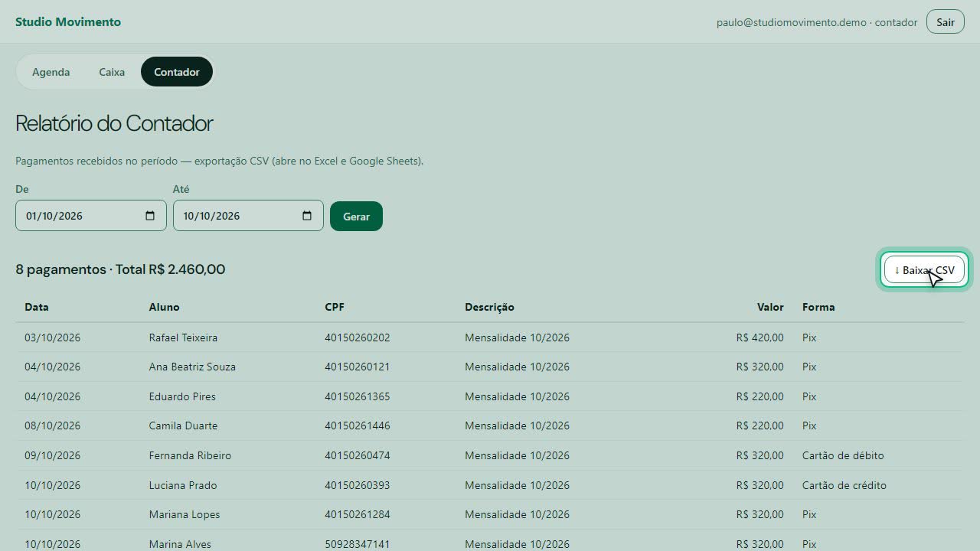Open calendar picker in Até date field
This screenshot has width=980, height=551.
(x=307, y=216)
